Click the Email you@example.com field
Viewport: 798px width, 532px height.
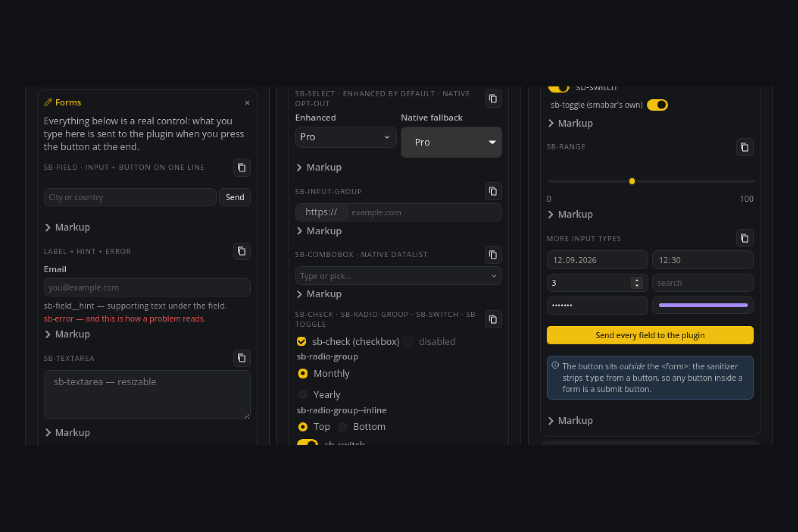point(147,288)
